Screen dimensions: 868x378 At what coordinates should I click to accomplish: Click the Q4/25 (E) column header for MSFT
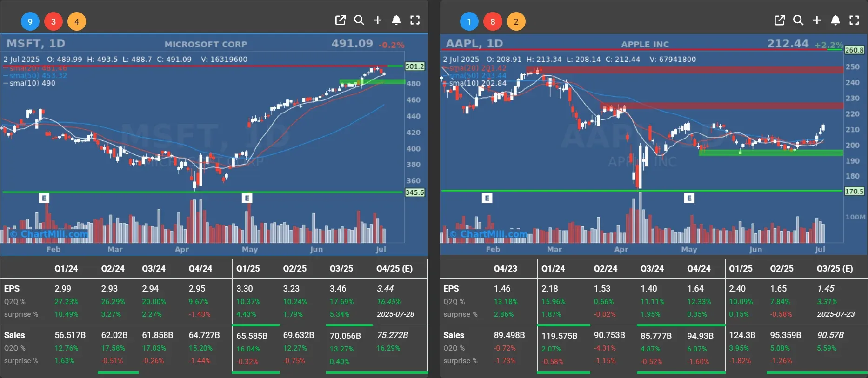[x=394, y=269]
